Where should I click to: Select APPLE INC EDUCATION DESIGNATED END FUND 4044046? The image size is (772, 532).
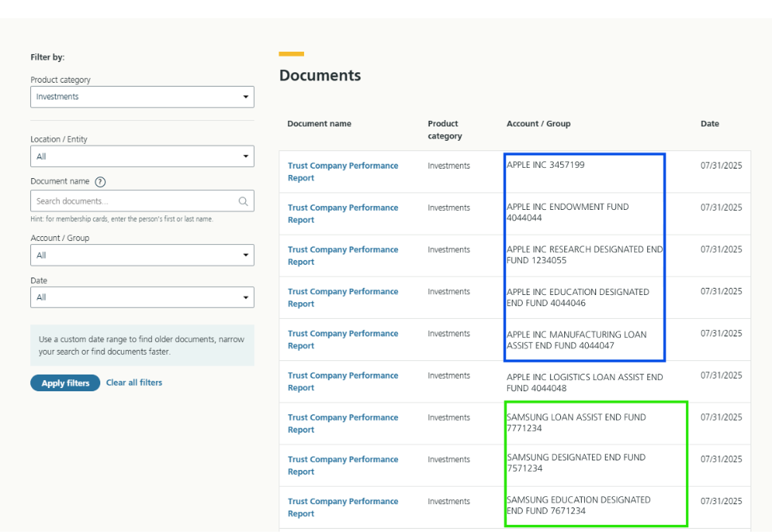coord(578,297)
